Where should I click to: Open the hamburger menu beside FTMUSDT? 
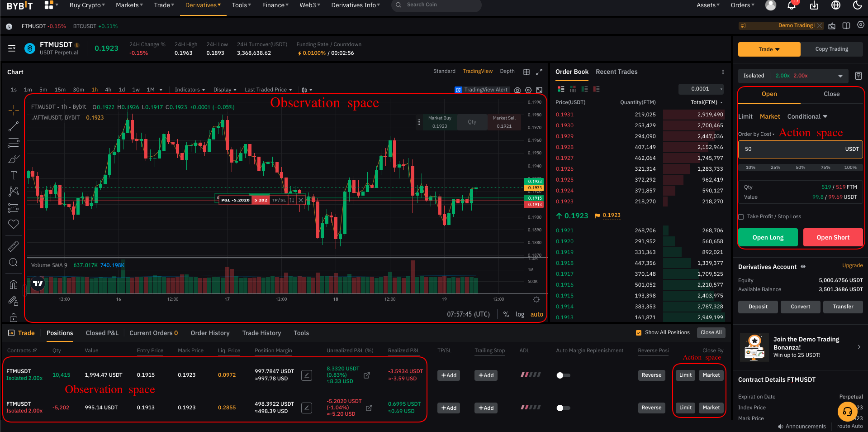12,48
